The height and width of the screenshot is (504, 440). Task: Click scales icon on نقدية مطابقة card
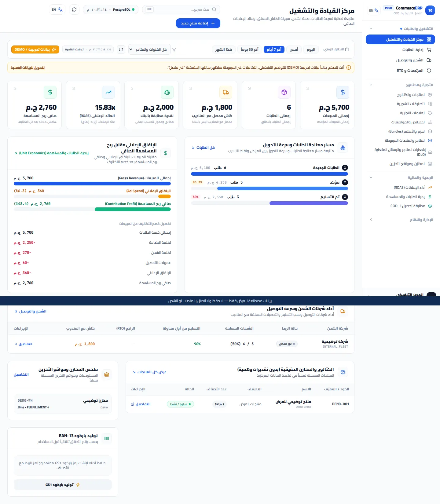[x=167, y=92]
